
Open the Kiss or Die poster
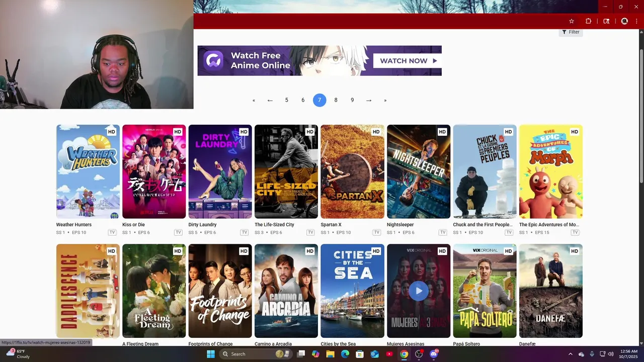coord(154,171)
